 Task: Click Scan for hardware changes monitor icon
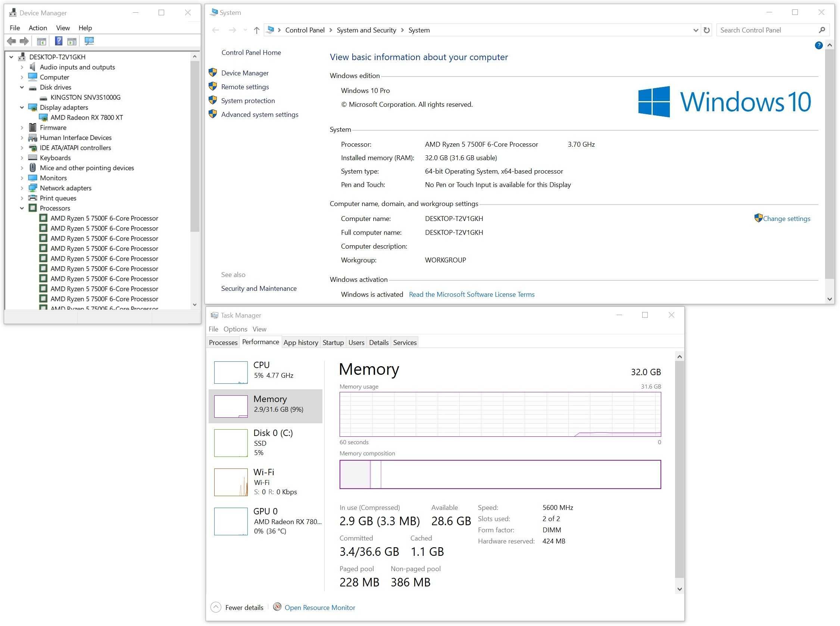[x=90, y=41]
